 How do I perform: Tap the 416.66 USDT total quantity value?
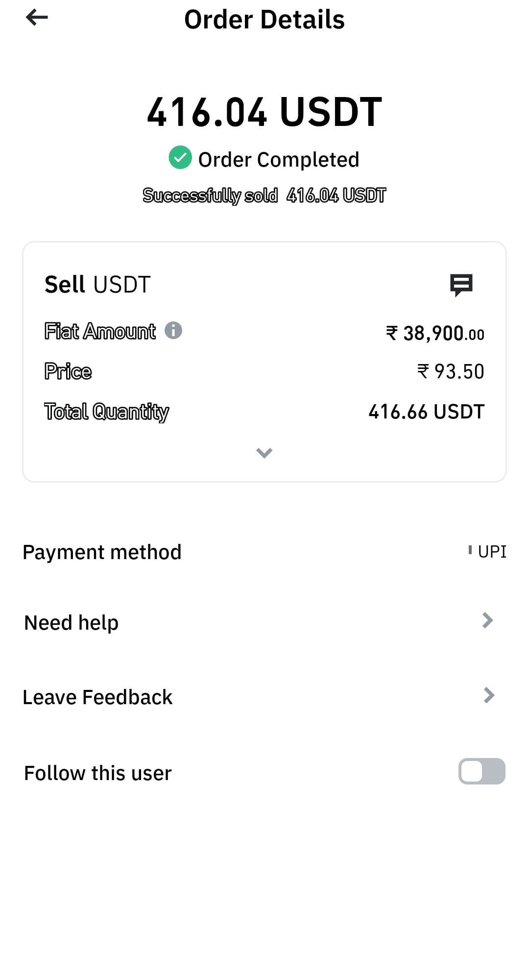point(426,412)
